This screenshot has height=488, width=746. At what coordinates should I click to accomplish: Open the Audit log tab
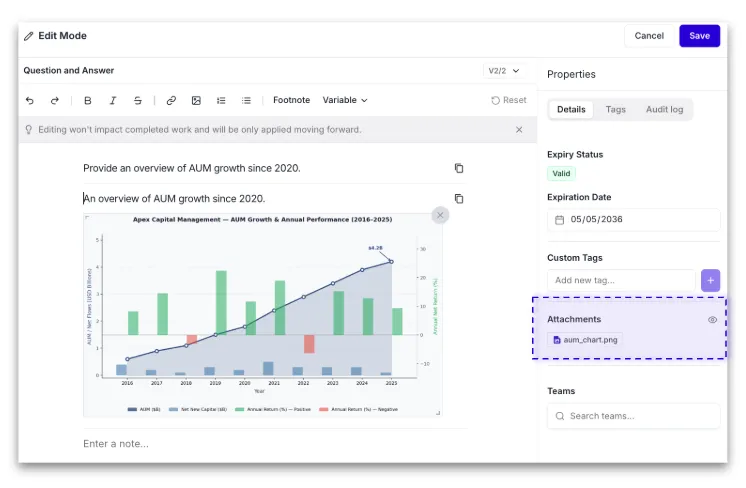664,109
